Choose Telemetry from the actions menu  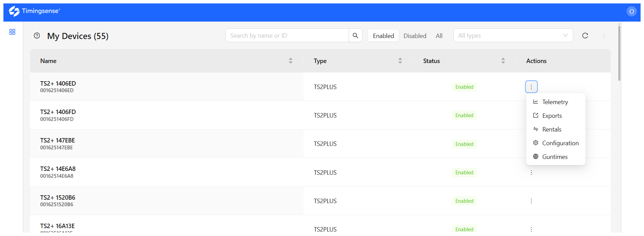[x=556, y=102]
